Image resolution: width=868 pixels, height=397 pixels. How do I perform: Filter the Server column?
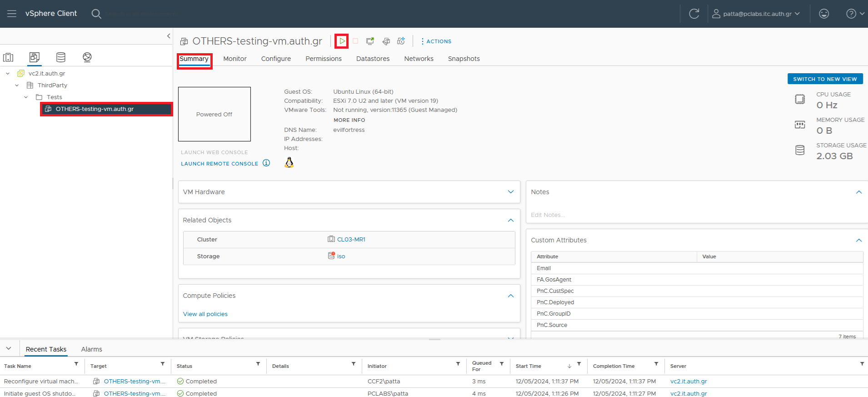click(x=862, y=364)
